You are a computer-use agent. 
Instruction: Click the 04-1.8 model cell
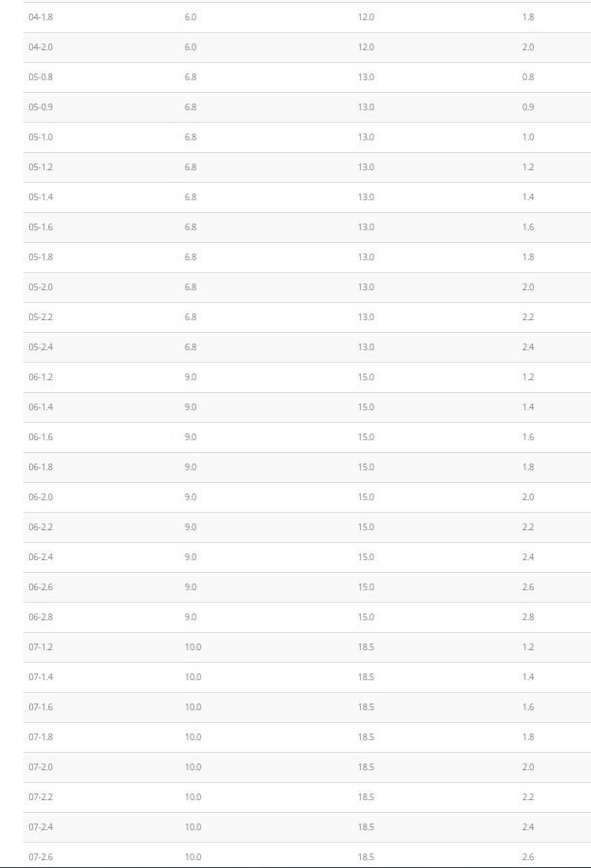[x=41, y=17]
